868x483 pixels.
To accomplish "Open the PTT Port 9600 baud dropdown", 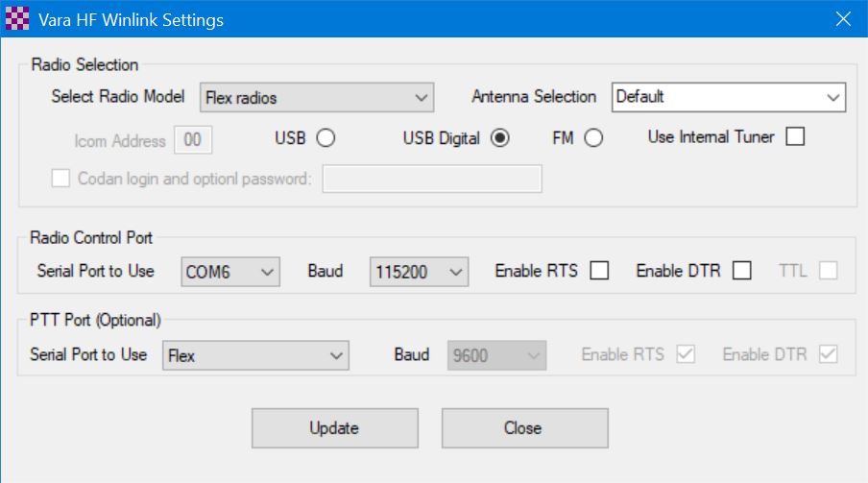I will (x=497, y=355).
